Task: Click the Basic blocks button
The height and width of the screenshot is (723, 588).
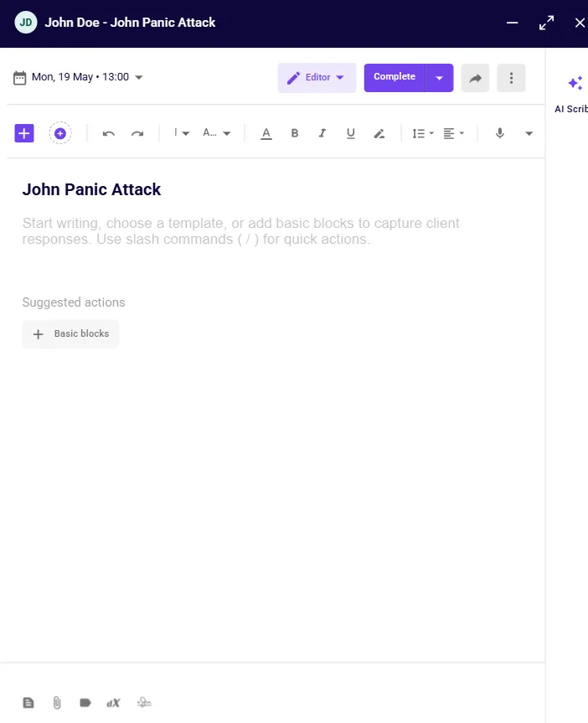Action: coord(71,333)
